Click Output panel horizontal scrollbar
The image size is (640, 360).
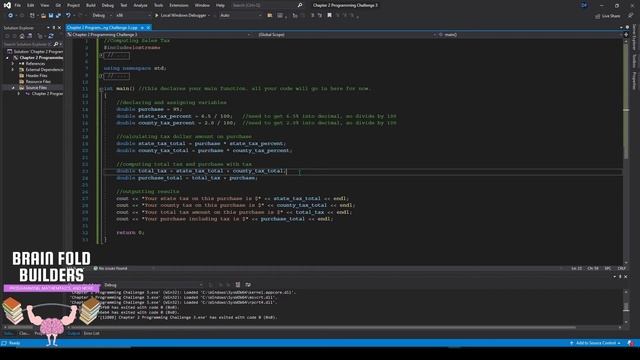(x=344, y=327)
